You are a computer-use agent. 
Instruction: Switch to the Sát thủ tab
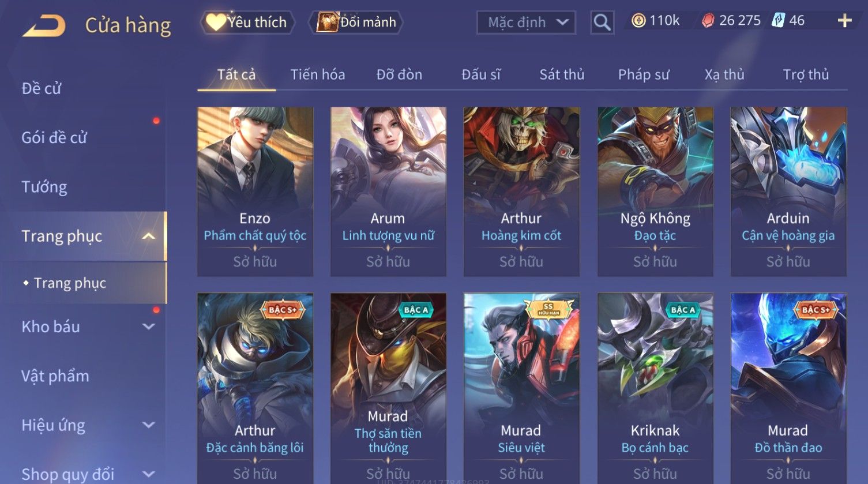tap(562, 74)
